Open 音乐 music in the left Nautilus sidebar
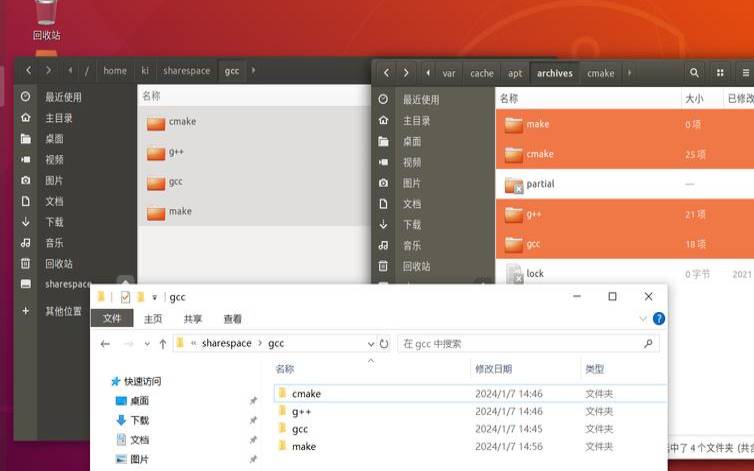This screenshot has height=471, width=754. 54,242
